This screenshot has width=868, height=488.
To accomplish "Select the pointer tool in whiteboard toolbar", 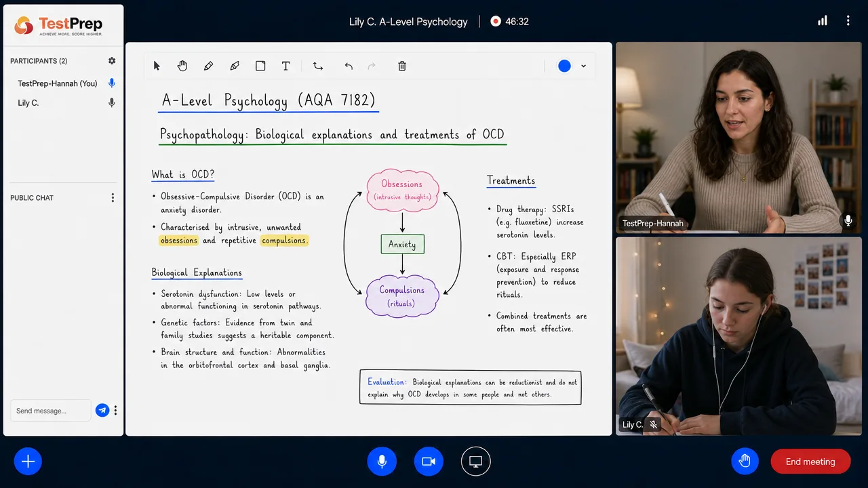I will pyautogui.click(x=157, y=66).
